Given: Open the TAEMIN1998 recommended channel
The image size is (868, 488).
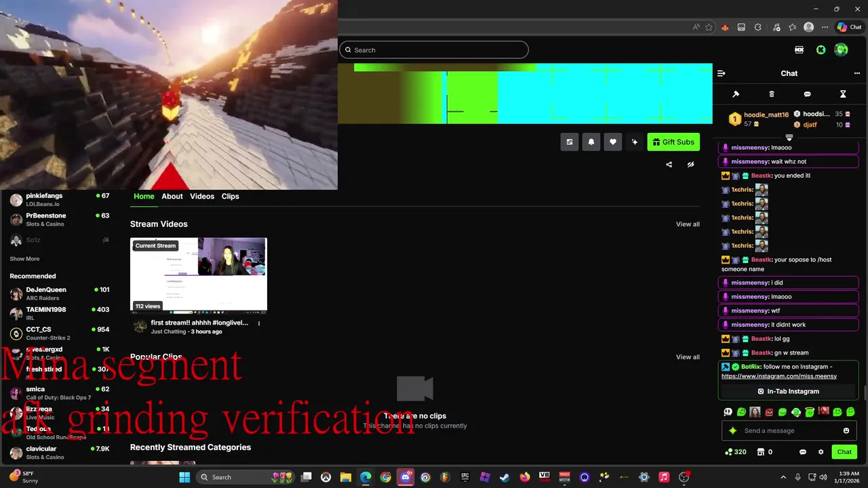Looking at the screenshot, I should [x=60, y=313].
